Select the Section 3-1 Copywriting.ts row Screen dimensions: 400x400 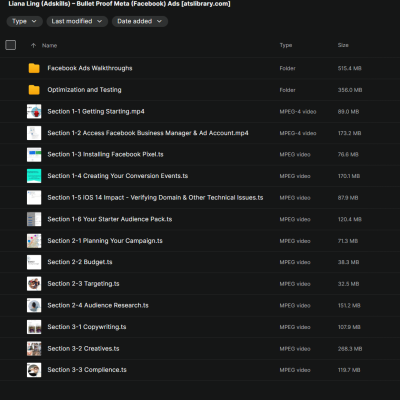point(200,327)
